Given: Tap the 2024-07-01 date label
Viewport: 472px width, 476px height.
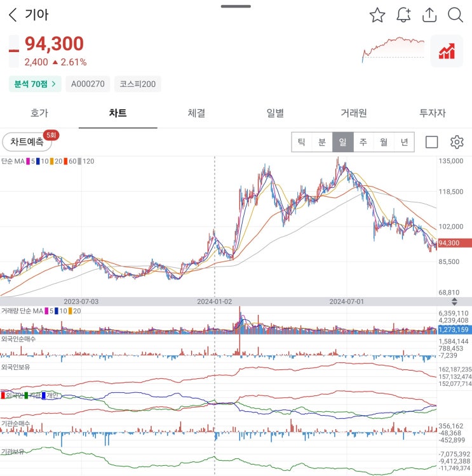Looking at the screenshot, I should pos(346,301).
